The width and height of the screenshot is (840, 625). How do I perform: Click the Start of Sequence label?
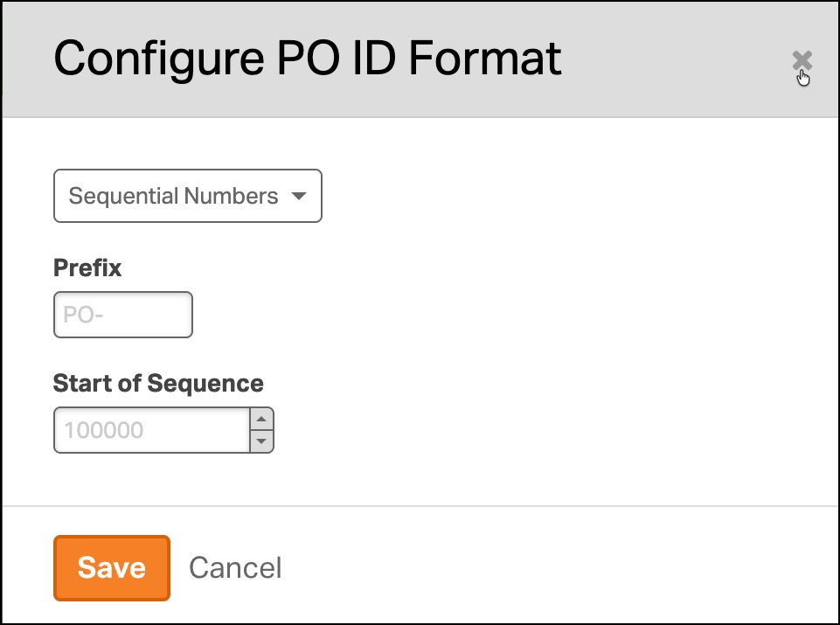click(158, 384)
